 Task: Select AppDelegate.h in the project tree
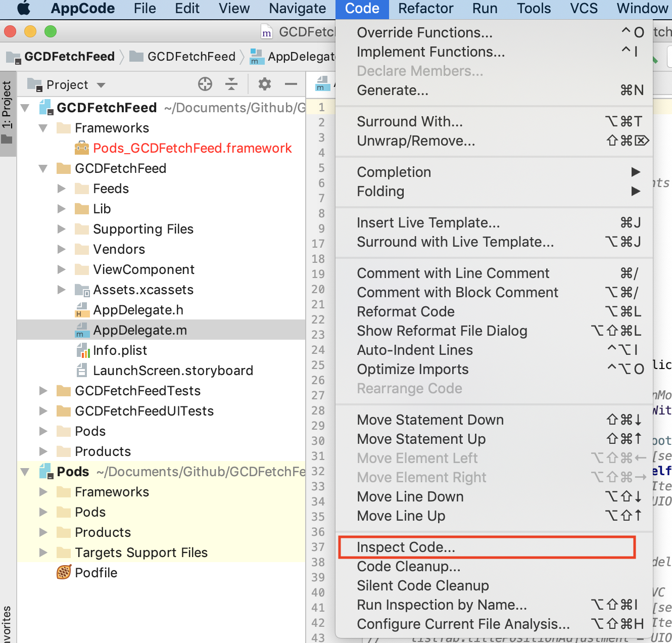coord(138,310)
